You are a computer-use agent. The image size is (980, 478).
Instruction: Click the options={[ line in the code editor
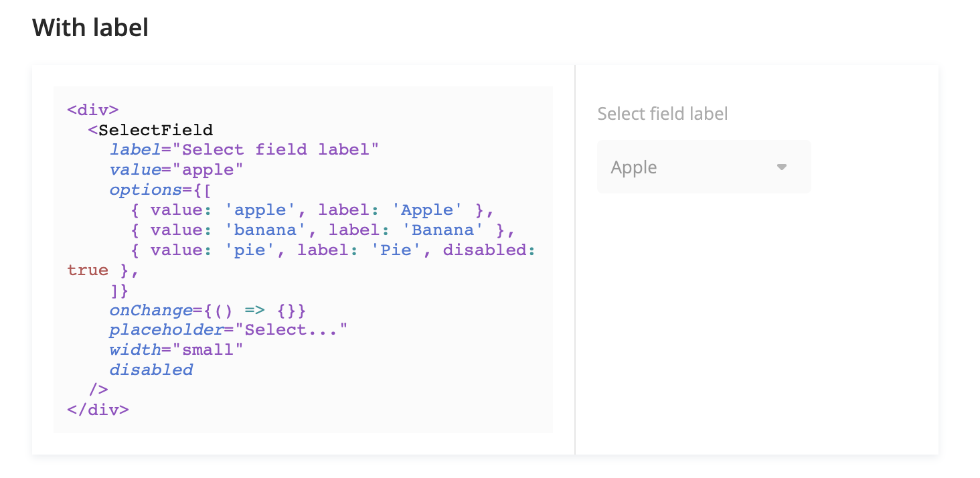click(x=161, y=189)
